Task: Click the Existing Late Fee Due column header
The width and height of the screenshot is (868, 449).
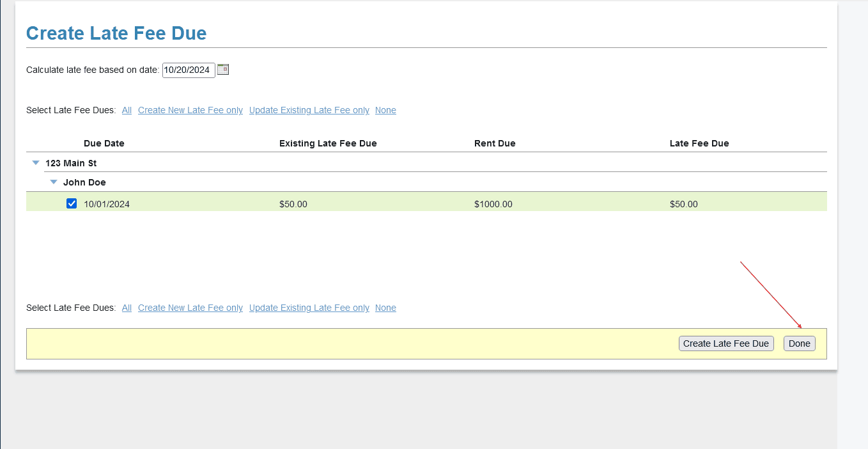Action: pos(328,143)
